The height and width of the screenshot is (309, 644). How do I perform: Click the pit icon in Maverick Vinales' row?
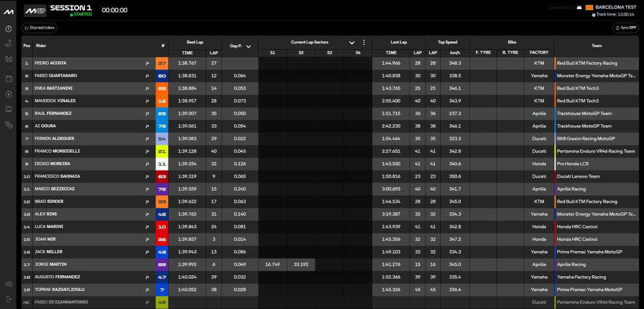point(147,101)
